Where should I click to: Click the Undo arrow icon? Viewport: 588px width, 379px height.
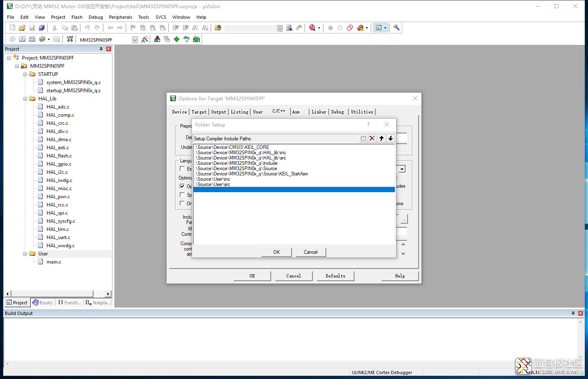pyautogui.click(x=87, y=28)
